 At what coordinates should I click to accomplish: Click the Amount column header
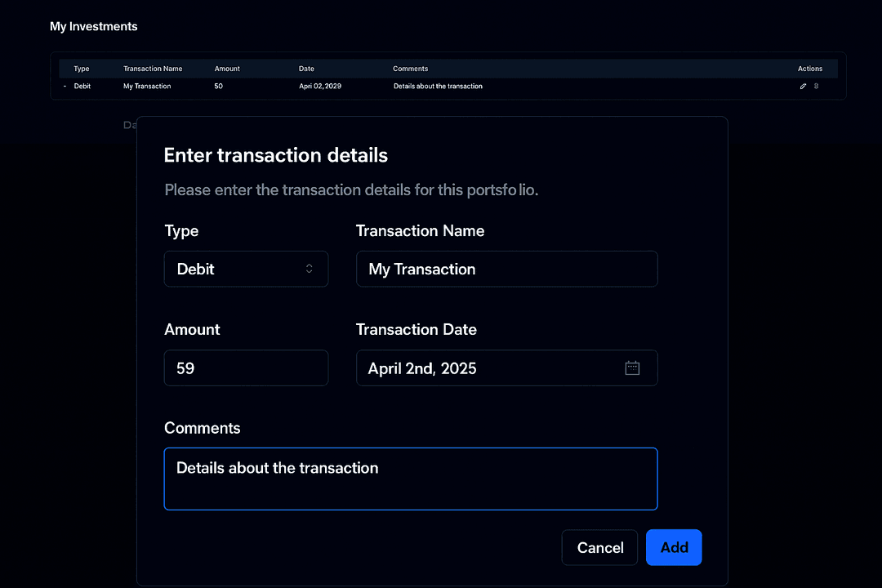(x=227, y=69)
